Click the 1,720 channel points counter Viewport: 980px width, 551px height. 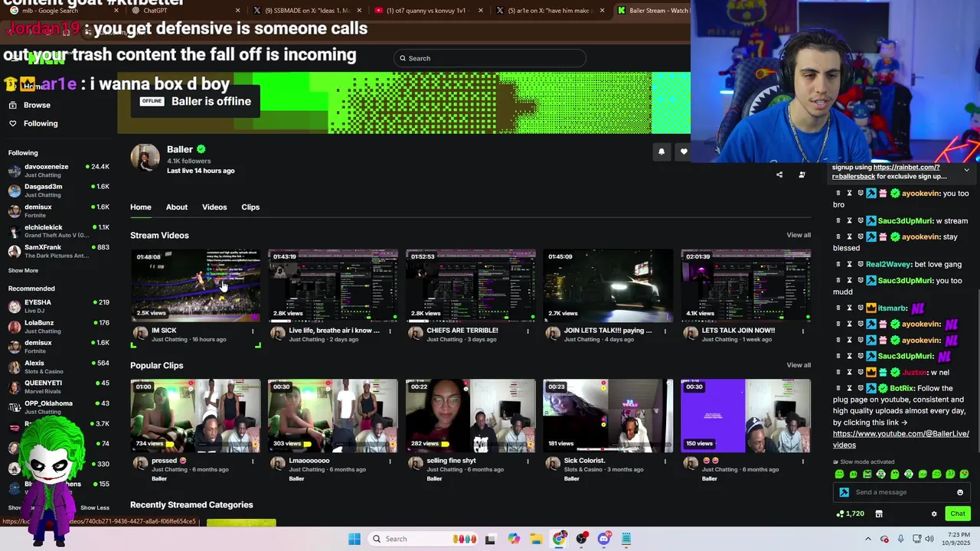click(x=851, y=514)
